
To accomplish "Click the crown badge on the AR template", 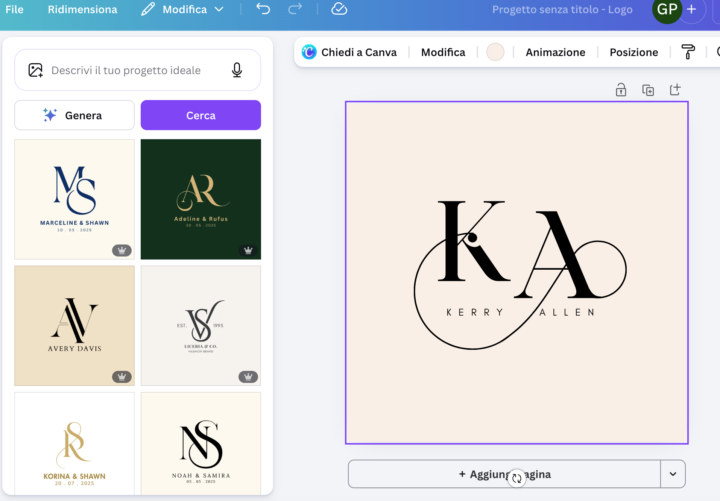I will pos(248,250).
